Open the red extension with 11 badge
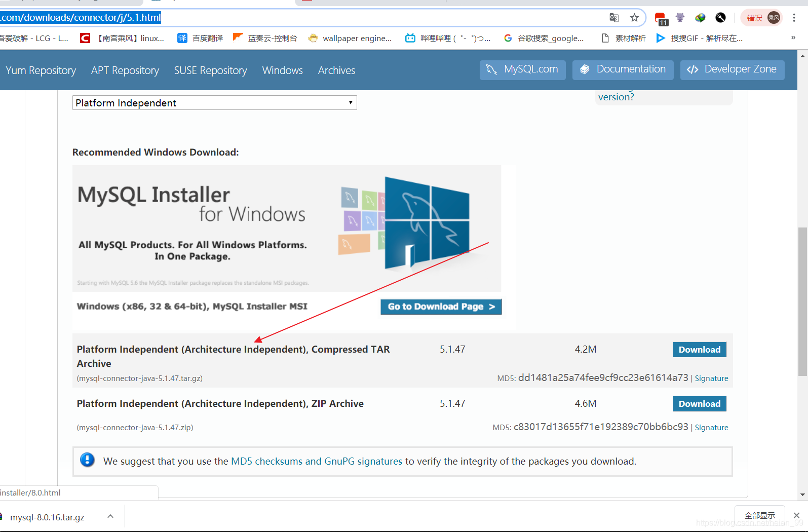Screen dimensions: 808x532 (x=661, y=19)
